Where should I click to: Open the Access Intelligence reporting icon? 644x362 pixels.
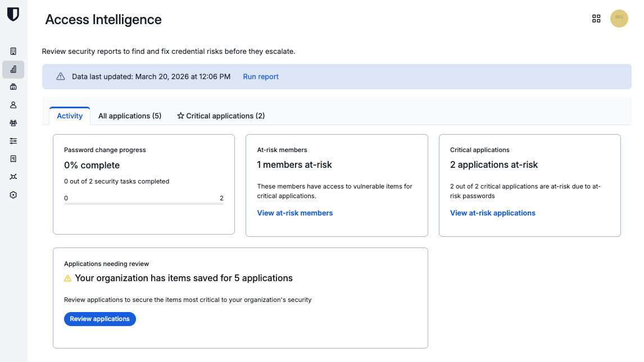[13, 70]
